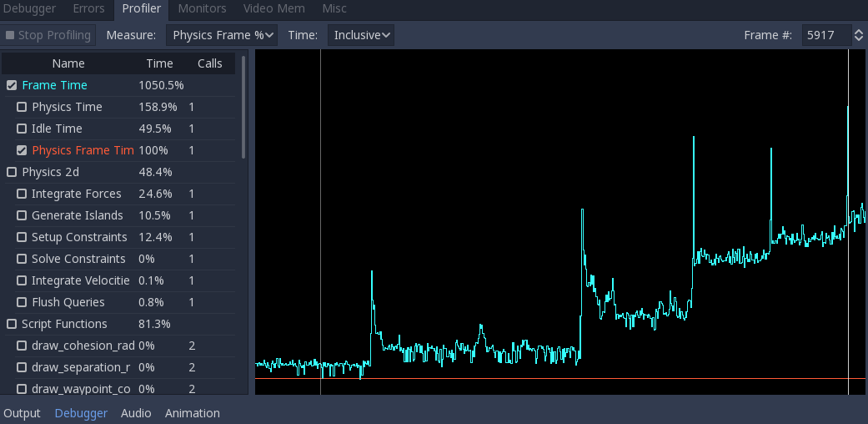This screenshot has width=868, height=424.
Task: Switch to the Errors tab
Action: (x=89, y=9)
